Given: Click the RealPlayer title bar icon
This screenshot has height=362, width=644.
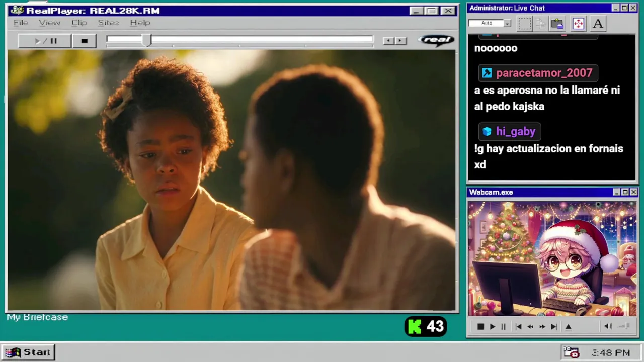Looking at the screenshot, I should pos(17,11).
